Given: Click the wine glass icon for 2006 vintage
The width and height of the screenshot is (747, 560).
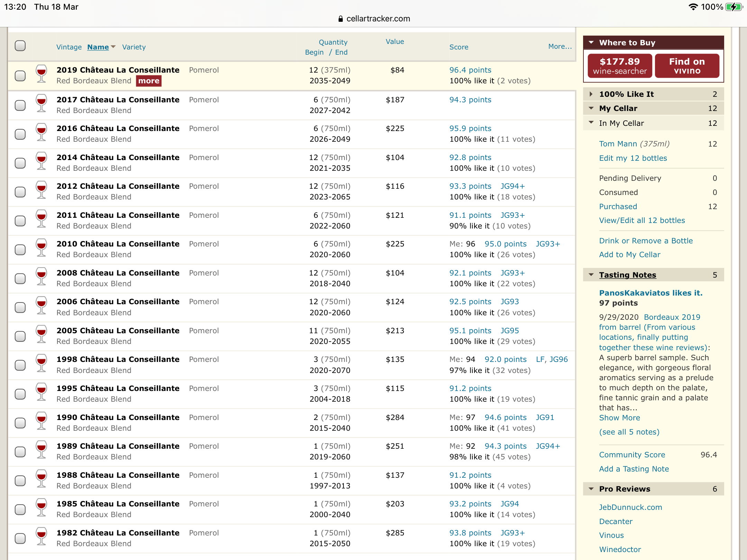Looking at the screenshot, I should [x=41, y=305].
